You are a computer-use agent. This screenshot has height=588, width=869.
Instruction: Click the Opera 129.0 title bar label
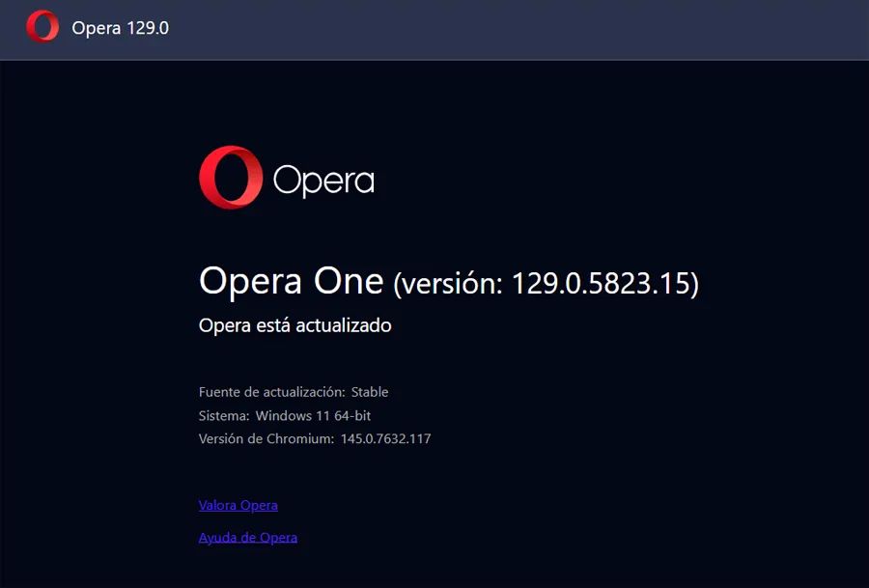point(120,28)
